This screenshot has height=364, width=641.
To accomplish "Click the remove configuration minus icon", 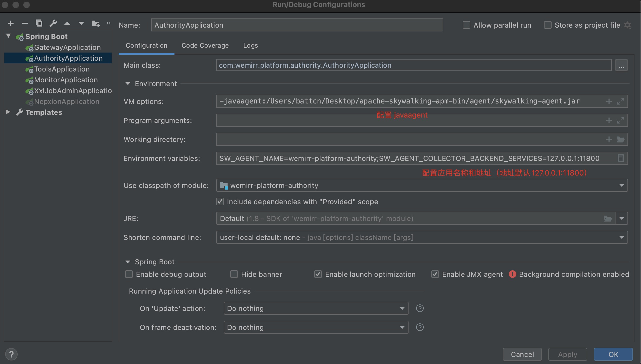I will click(x=25, y=24).
